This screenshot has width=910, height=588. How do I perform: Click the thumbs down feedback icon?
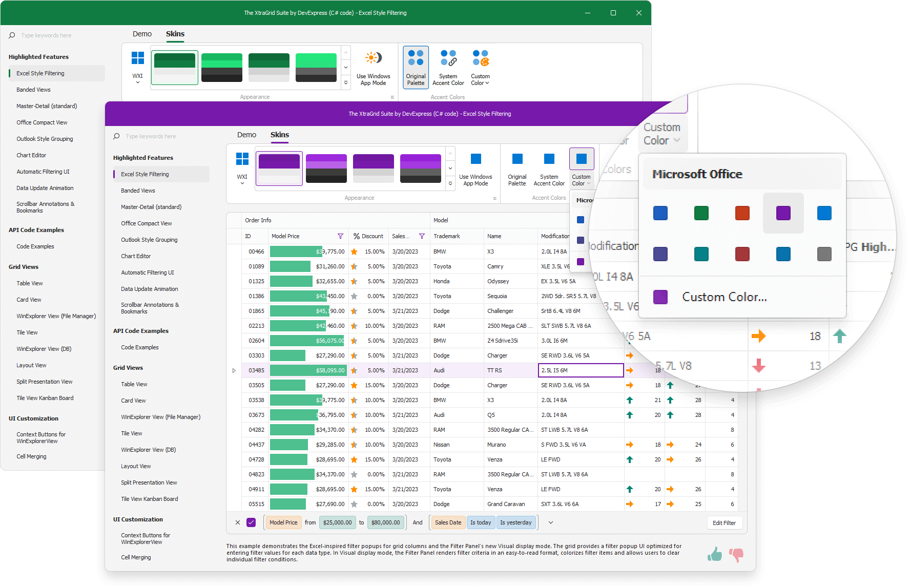pyautogui.click(x=736, y=554)
